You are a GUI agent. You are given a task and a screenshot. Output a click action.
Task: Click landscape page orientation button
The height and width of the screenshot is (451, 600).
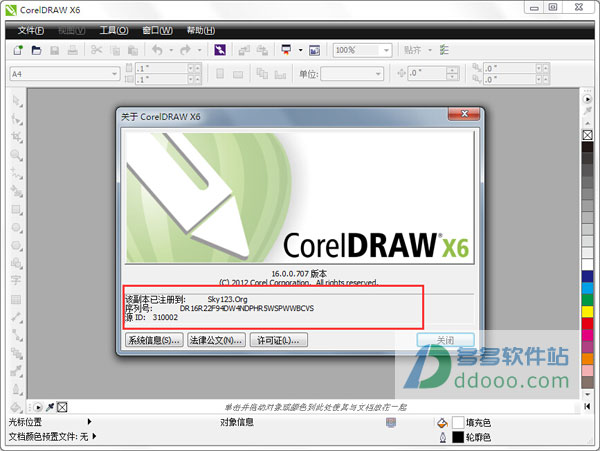tap(238, 74)
